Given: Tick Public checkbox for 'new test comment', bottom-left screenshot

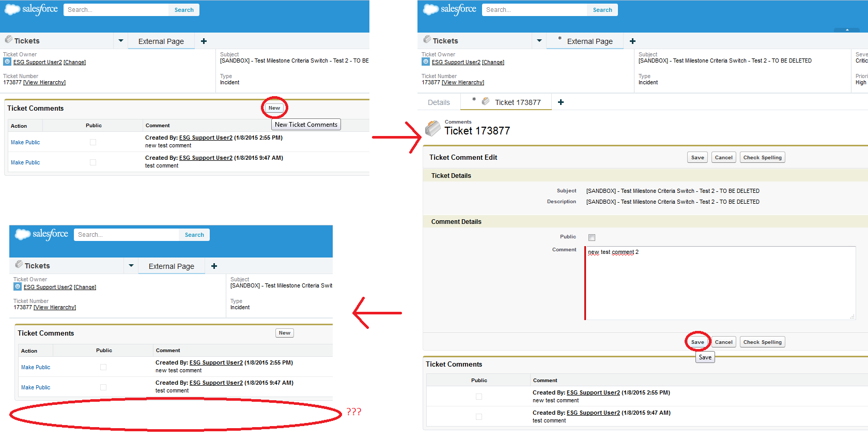Looking at the screenshot, I should (103, 367).
